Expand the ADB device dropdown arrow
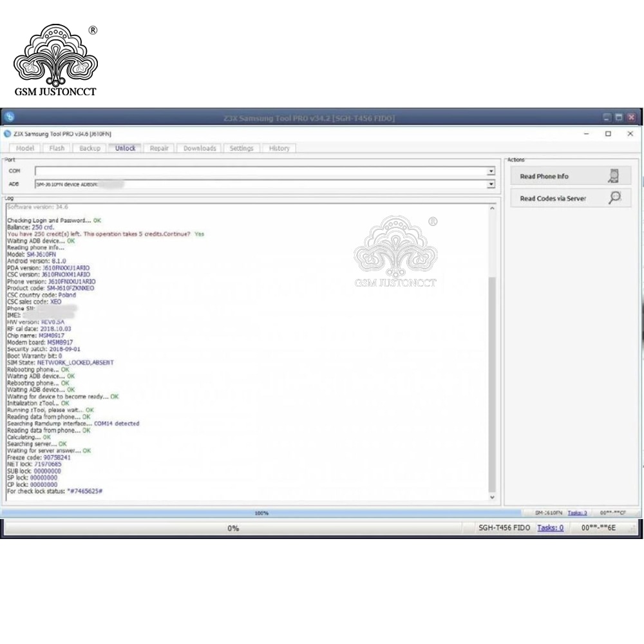The image size is (644, 644). point(491,184)
